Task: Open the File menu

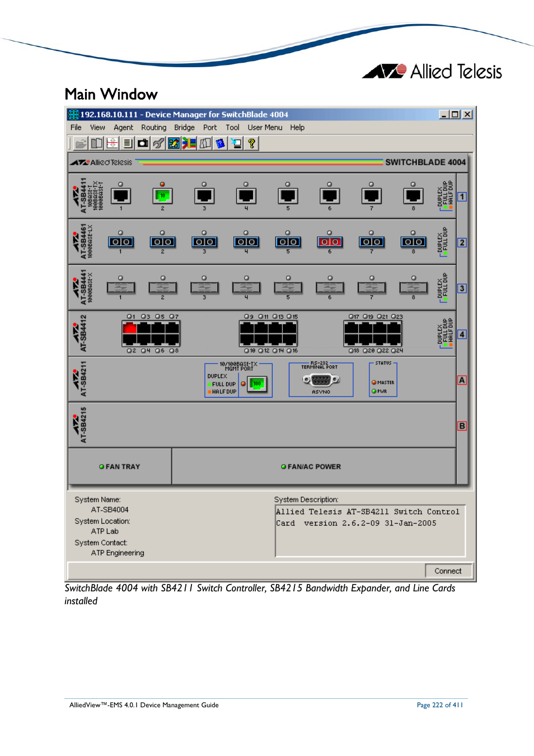Action: tap(76, 128)
